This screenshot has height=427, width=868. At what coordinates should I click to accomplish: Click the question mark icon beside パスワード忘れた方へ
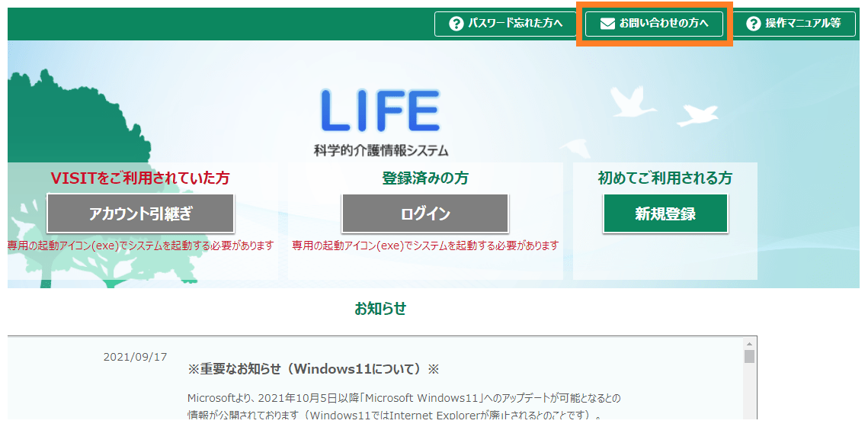(456, 24)
